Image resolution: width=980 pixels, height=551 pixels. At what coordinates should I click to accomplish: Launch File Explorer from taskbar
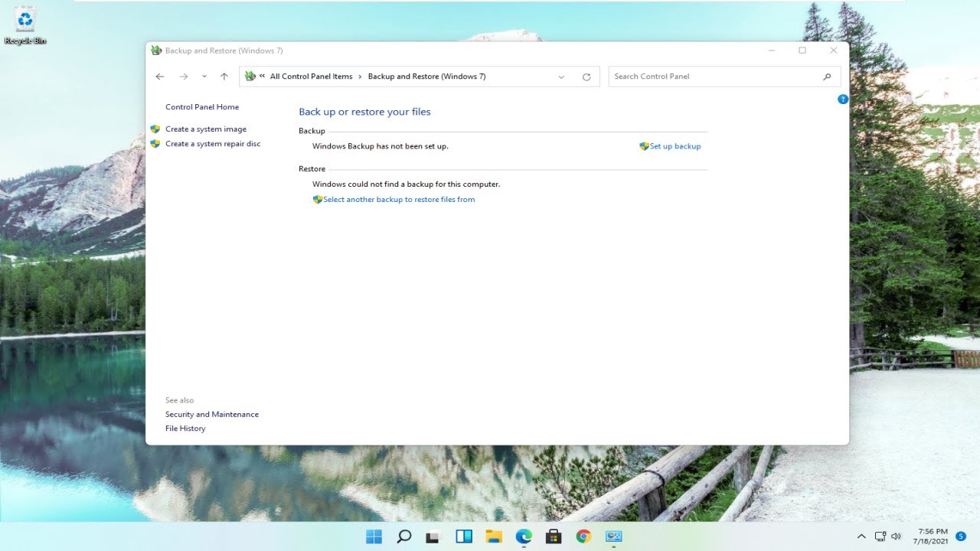(x=494, y=536)
